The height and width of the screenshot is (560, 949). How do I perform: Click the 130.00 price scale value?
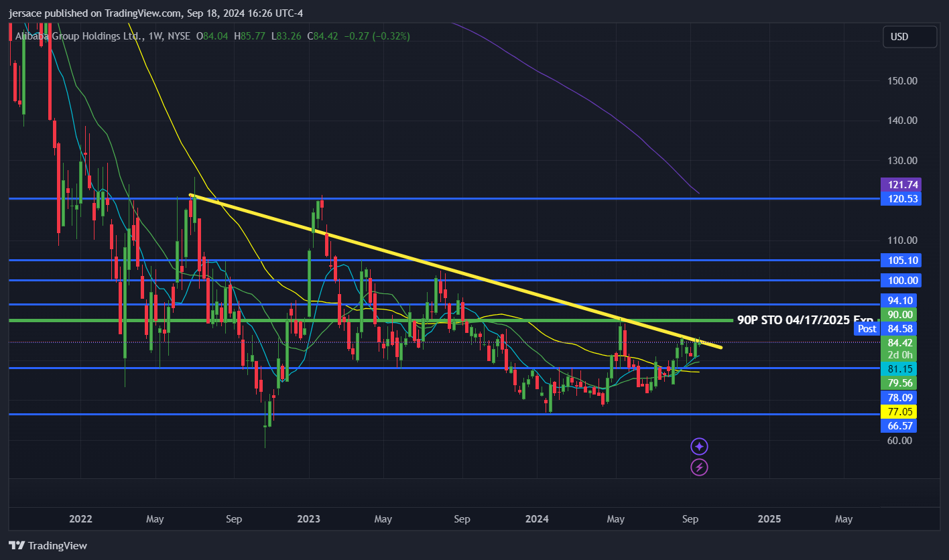pos(902,161)
